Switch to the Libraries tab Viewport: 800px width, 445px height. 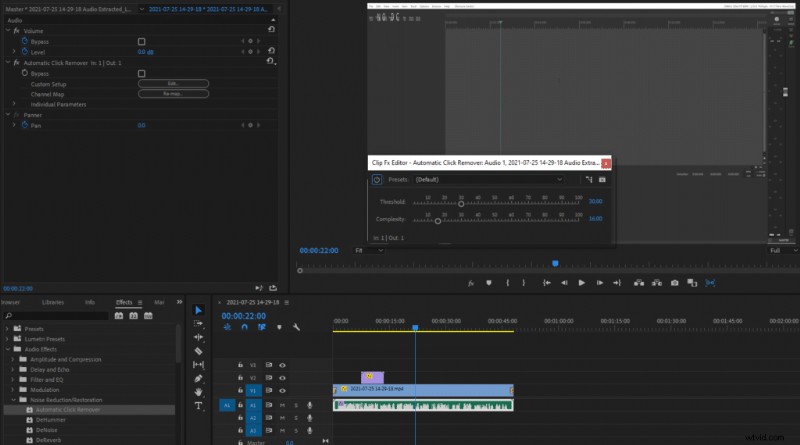[x=53, y=302]
